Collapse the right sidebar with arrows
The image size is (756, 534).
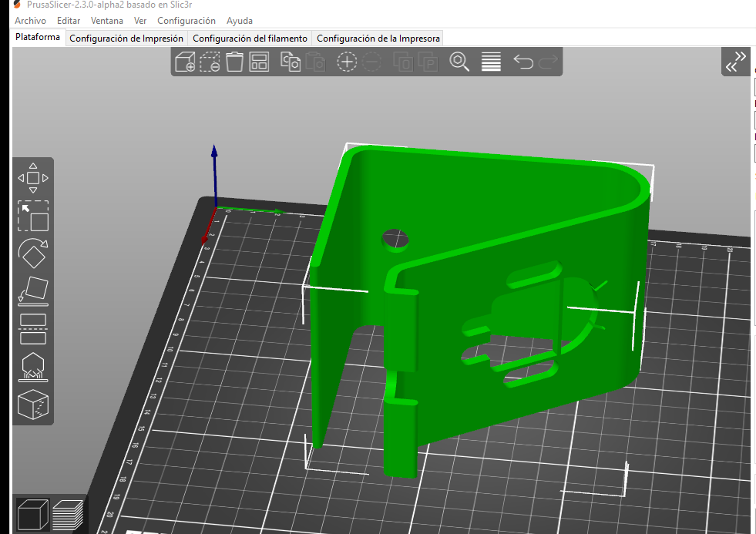pyautogui.click(x=736, y=62)
